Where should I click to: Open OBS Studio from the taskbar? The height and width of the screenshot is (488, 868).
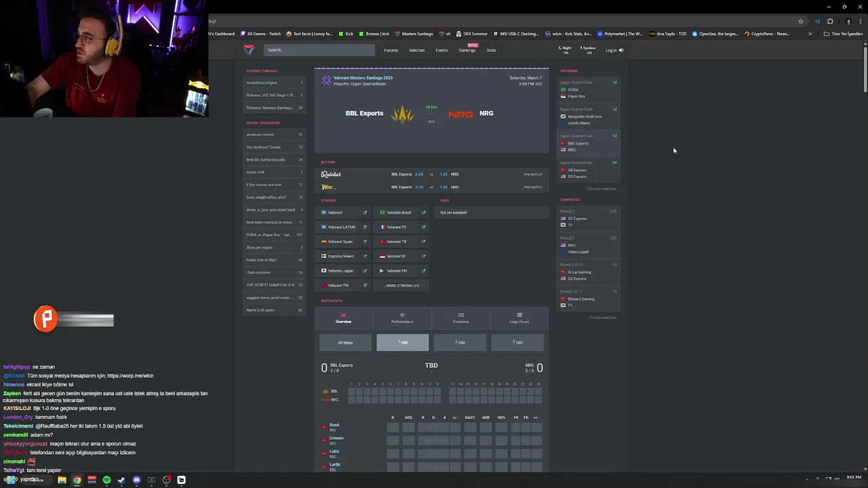pyautogui.click(x=166, y=480)
